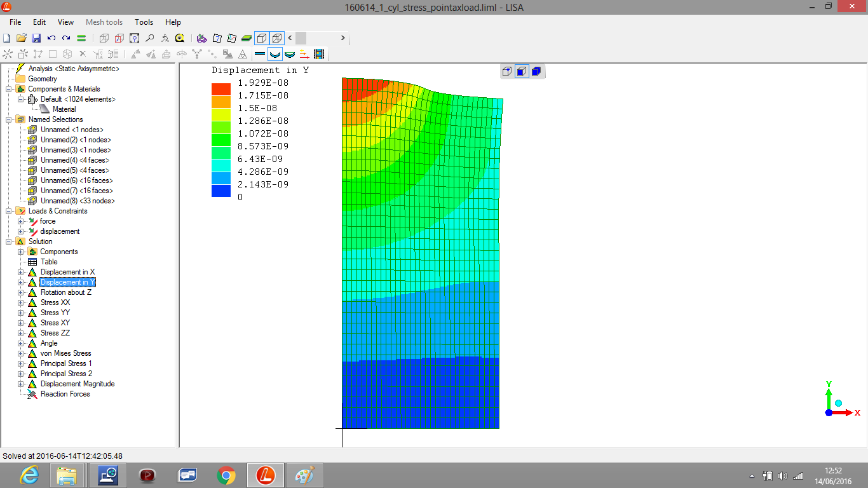Open the Mesh tools menu
Screen dimensions: 868x488
tap(104, 22)
